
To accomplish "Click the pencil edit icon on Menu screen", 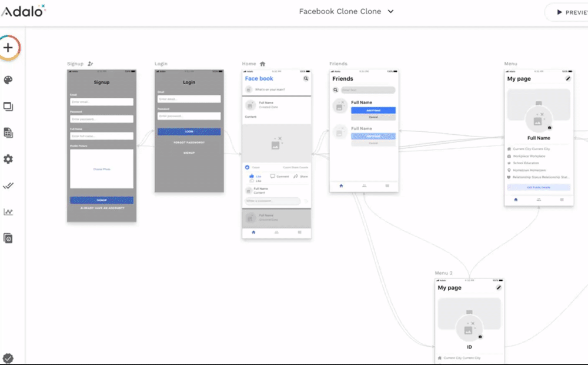I will tap(568, 78).
